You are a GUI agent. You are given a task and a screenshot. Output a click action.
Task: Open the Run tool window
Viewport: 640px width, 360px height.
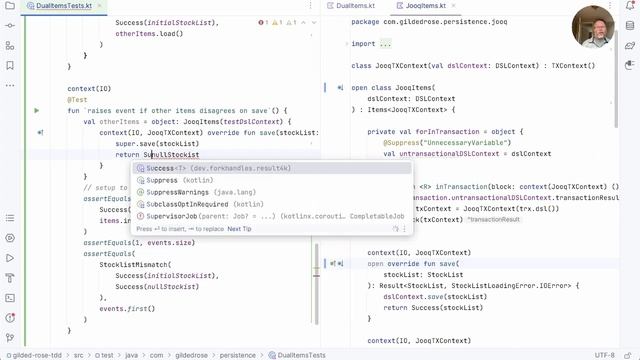(x=10, y=258)
